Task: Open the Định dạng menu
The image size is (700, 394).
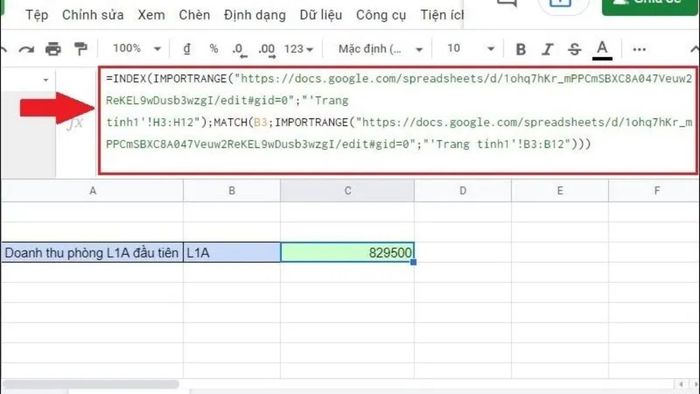Action: click(255, 15)
